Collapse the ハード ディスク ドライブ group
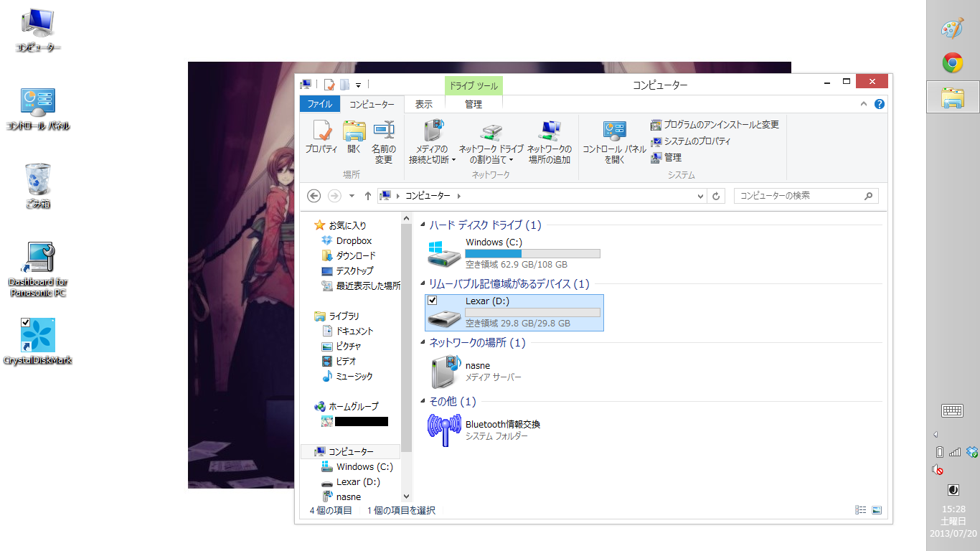Viewport: 980px width, 551px height. (x=423, y=226)
